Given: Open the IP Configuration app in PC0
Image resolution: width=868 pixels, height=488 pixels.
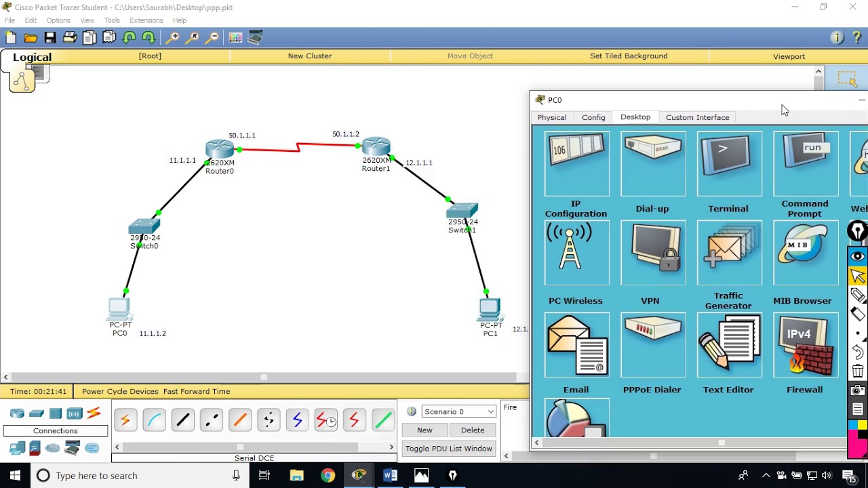Looking at the screenshot, I should 577,163.
